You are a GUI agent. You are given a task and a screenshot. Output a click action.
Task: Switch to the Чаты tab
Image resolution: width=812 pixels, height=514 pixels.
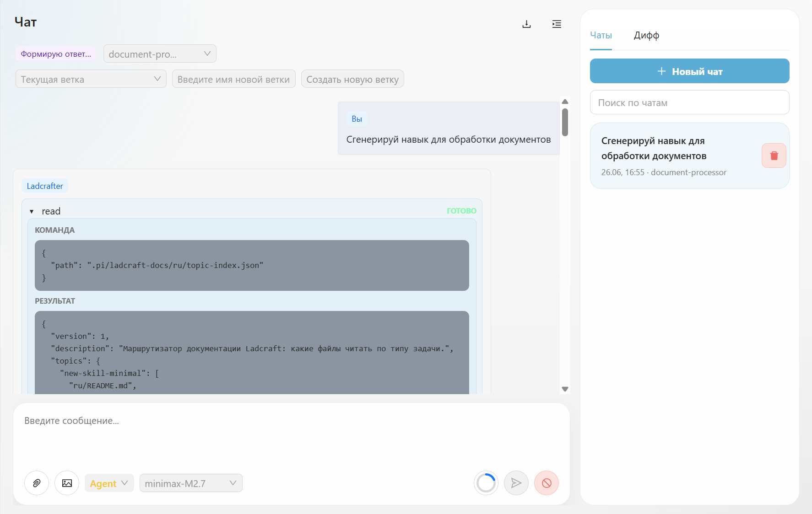[601, 35]
